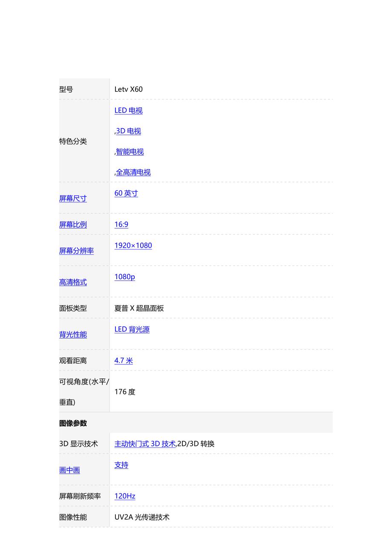Viewport: 392px width, 555px height.
Task: Click the 屏幕比例 label link
Action: 73,225
